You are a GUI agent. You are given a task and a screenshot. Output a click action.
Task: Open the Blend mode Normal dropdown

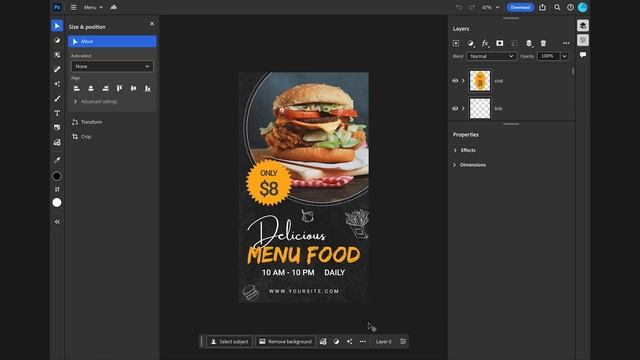pyautogui.click(x=491, y=56)
